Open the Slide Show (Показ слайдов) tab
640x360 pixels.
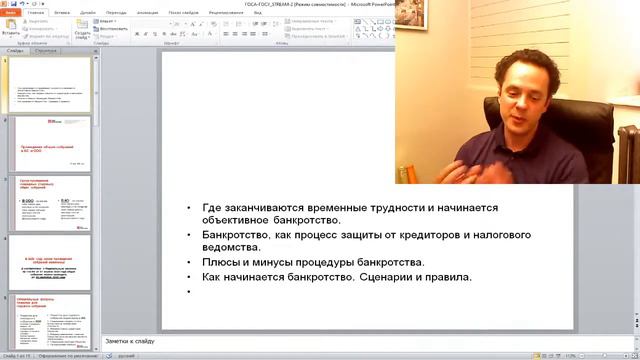[183, 13]
